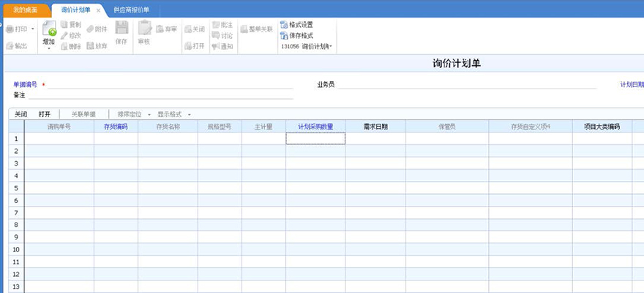This screenshot has height=293, width=644.
Task: Click the 讨论 (Discuss) icon
Action: (x=216, y=35)
